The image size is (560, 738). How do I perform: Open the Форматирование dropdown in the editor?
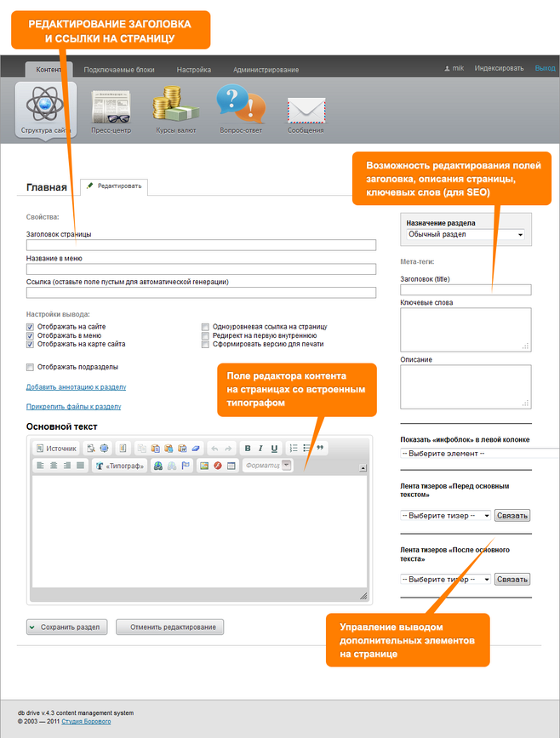pyautogui.click(x=267, y=466)
